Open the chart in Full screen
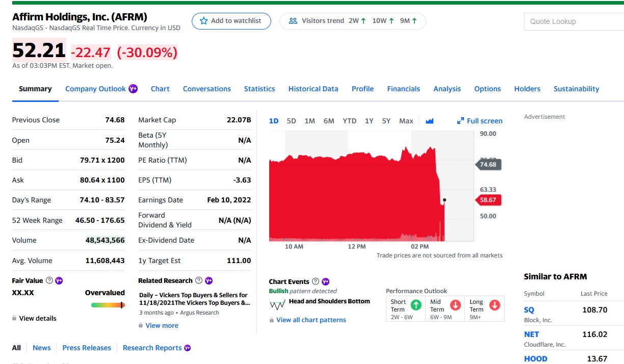The image size is (624, 364). click(x=480, y=121)
